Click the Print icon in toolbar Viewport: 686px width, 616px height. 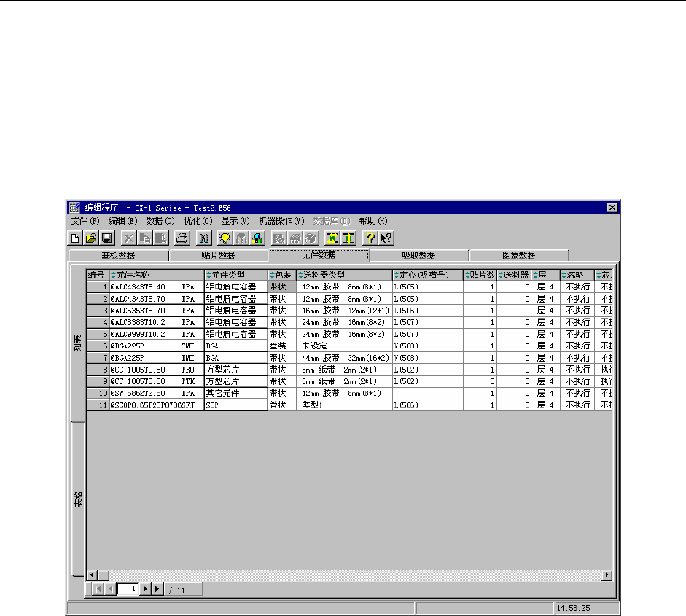[x=182, y=238]
